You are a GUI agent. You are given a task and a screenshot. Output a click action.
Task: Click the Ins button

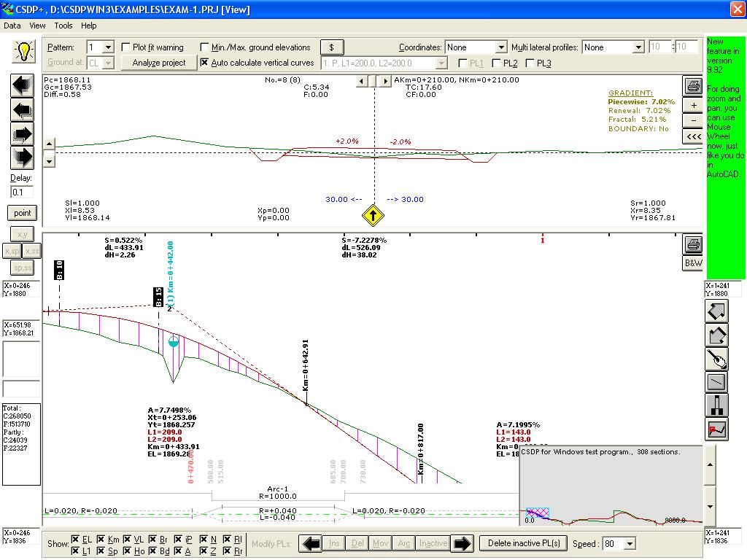[x=334, y=543]
